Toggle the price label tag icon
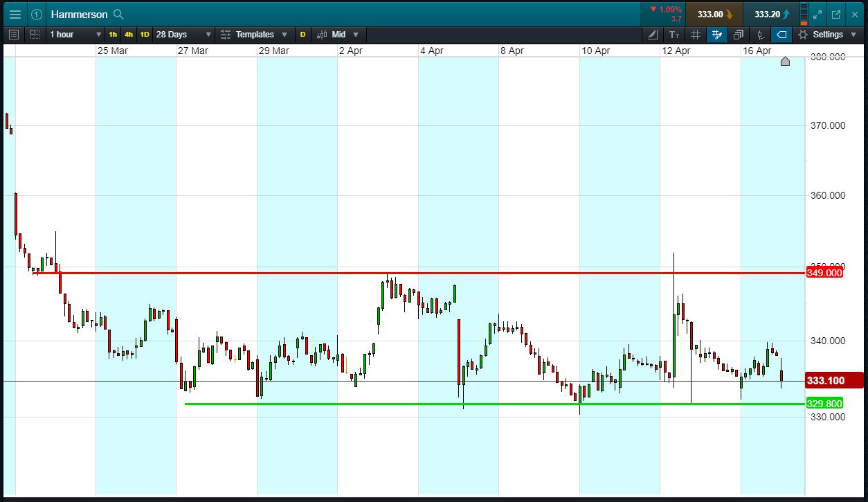868x502 pixels. click(781, 34)
